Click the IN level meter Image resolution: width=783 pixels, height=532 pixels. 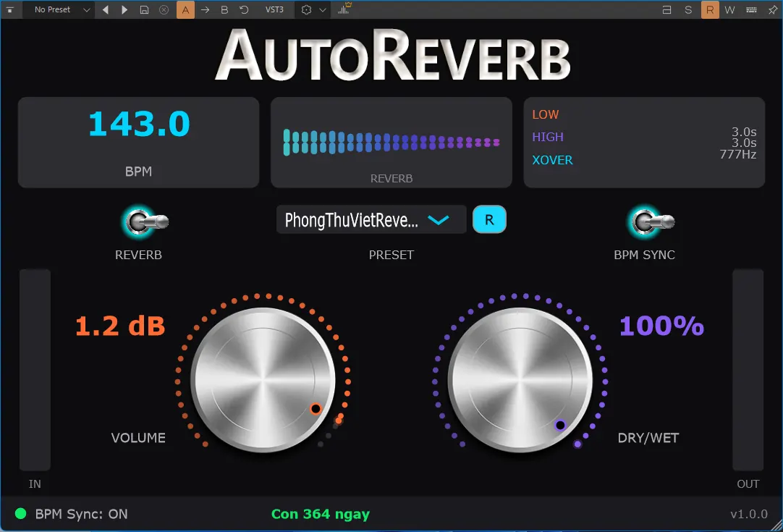point(35,370)
